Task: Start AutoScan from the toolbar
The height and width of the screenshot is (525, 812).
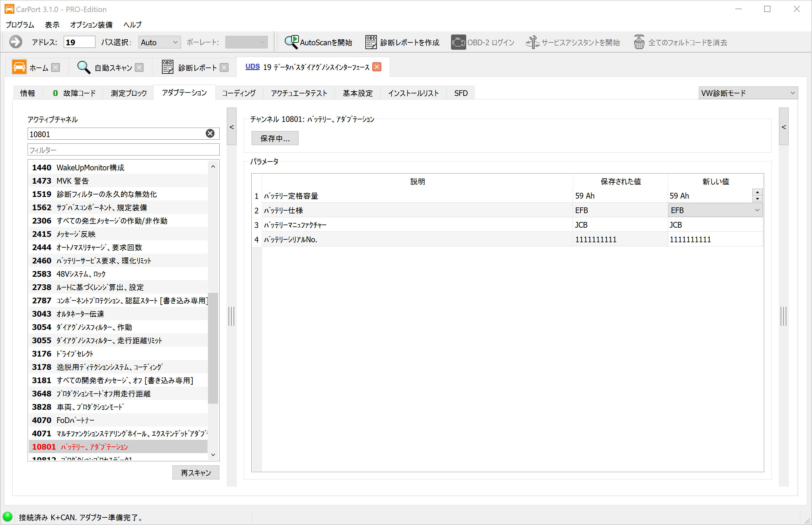Action: [319, 42]
